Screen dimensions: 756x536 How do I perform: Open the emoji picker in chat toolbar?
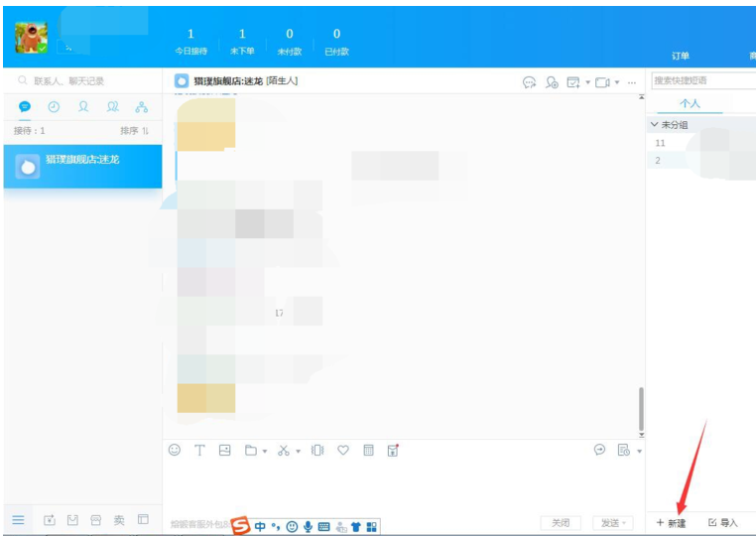point(175,450)
